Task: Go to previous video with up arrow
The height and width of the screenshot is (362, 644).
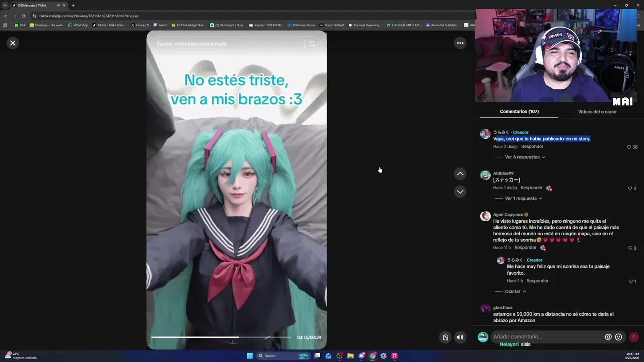Action: click(x=460, y=174)
